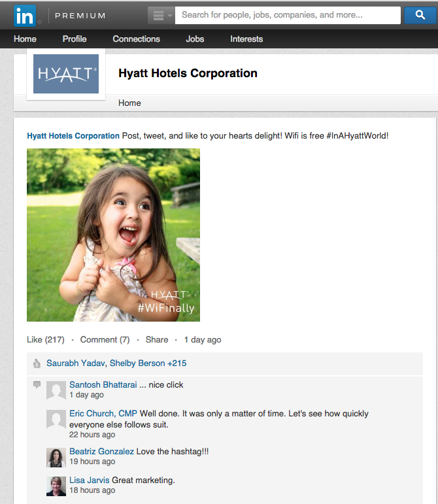This screenshot has width=438, height=504.
Task: Click '19 hours ago' comment timestamp
Action: tap(92, 462)
